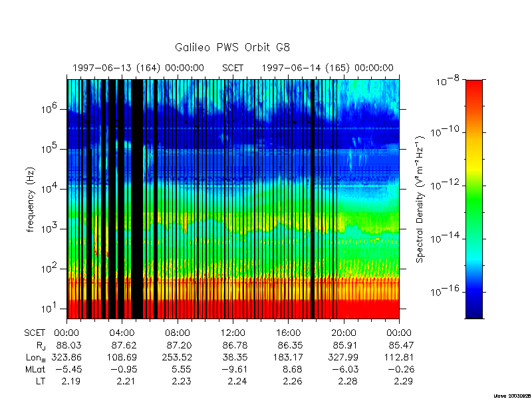Click the 08:00 SCET time label
This screenshot has width=532, height=399.
click(178, 333)
